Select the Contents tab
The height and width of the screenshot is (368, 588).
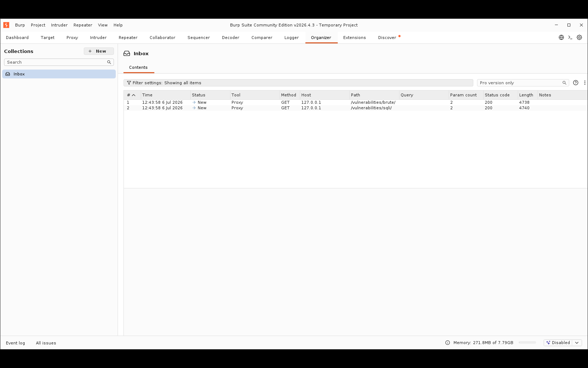click(138, 67)
